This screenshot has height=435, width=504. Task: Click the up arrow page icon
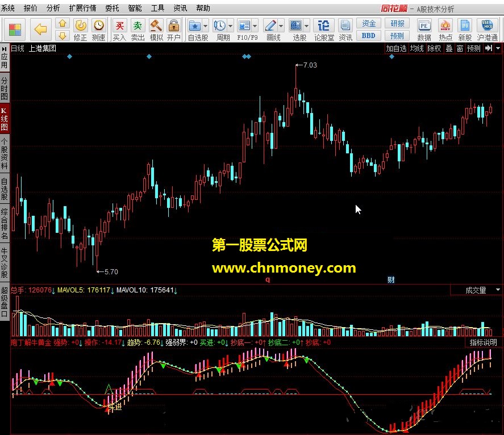tap(63, 23)
